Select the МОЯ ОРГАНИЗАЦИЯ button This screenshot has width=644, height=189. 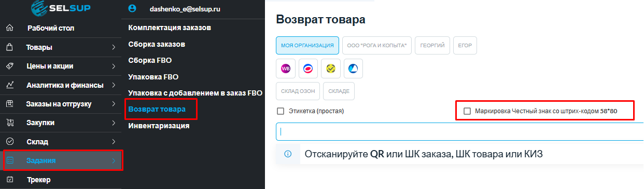click(x=307, y=45)
